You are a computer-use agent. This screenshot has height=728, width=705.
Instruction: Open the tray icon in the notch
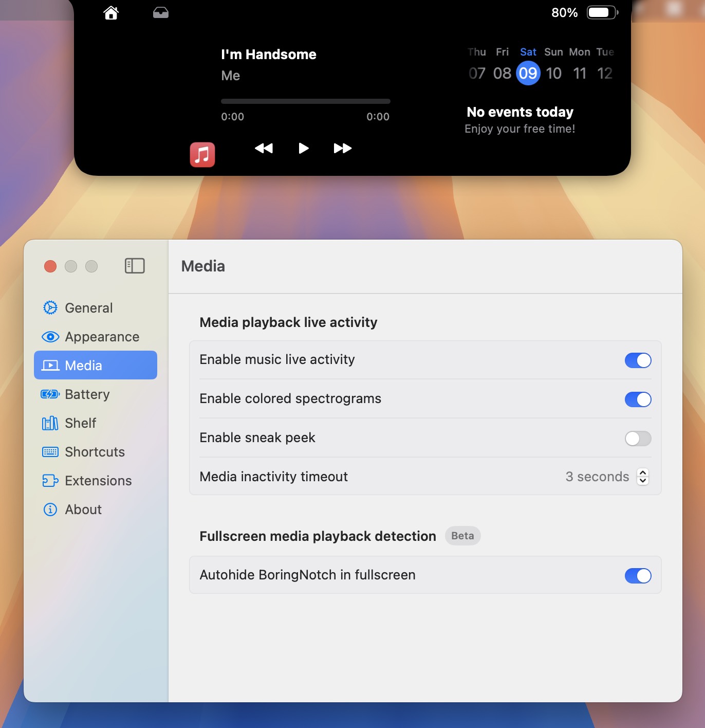(x=160, y=12)
